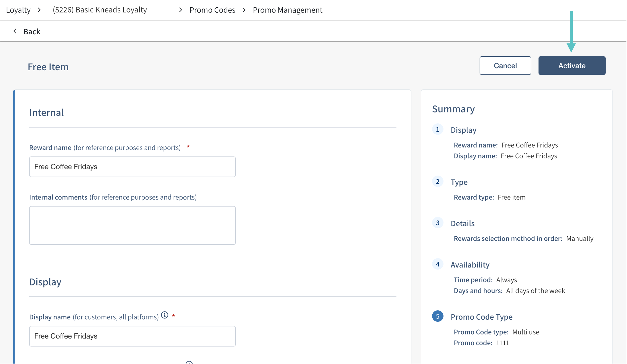The image size is (627, 364).
Task: Open the Loyalty breadcrumb
Action: pyautogui.click(x=18, y=10)
